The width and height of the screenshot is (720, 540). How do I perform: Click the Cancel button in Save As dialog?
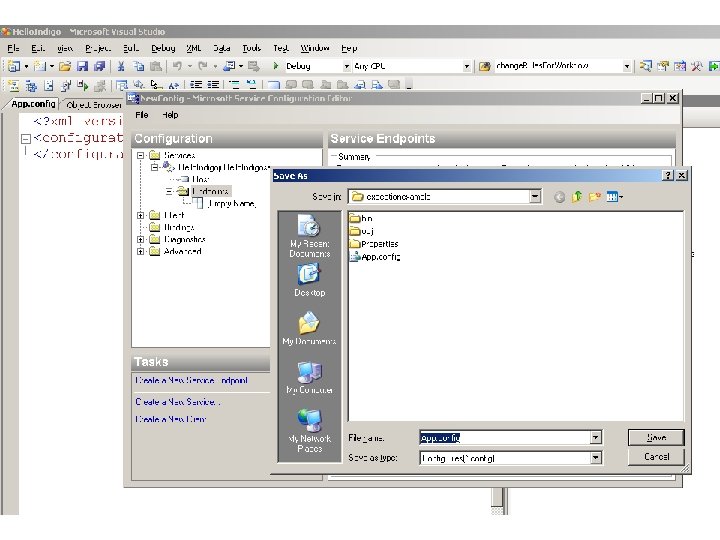656,457
